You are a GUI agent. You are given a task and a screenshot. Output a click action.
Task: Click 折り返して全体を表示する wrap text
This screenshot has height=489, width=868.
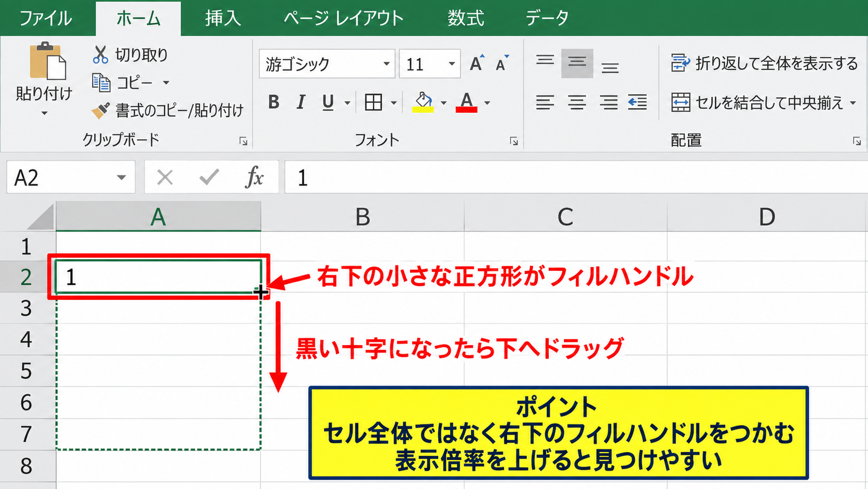[764, 63]
